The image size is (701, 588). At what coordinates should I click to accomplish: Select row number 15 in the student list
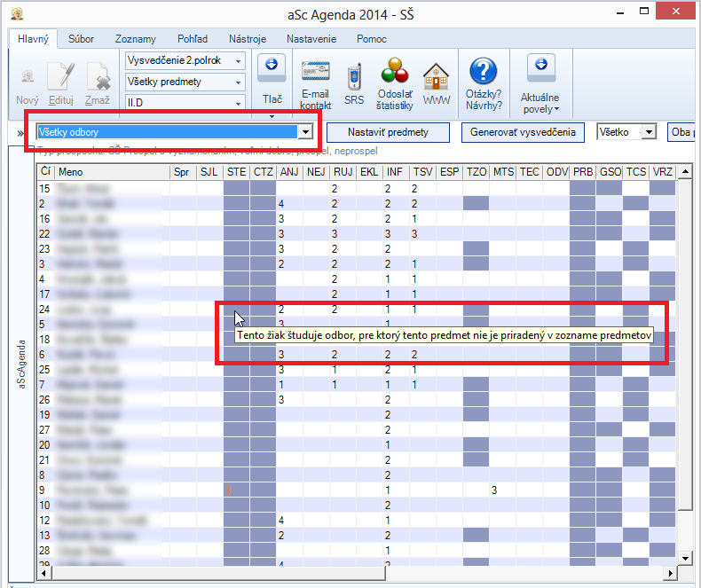point(44,189)
